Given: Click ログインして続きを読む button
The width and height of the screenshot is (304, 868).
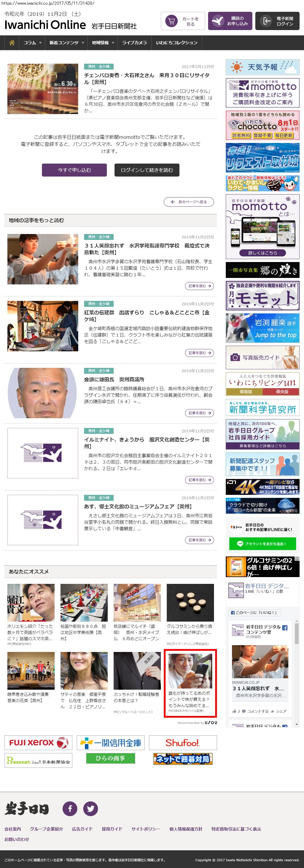Looking at the screenshot, I should (x=147, y=170).
